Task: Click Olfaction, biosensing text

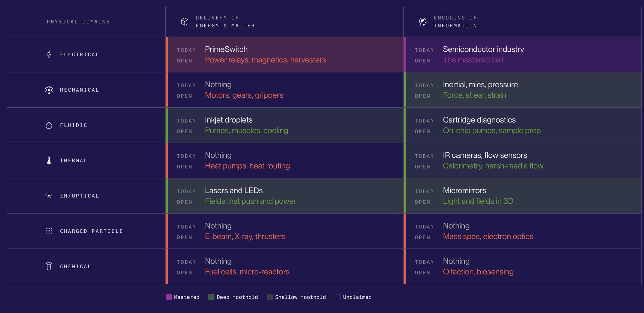Action: (x=478, y=272)
